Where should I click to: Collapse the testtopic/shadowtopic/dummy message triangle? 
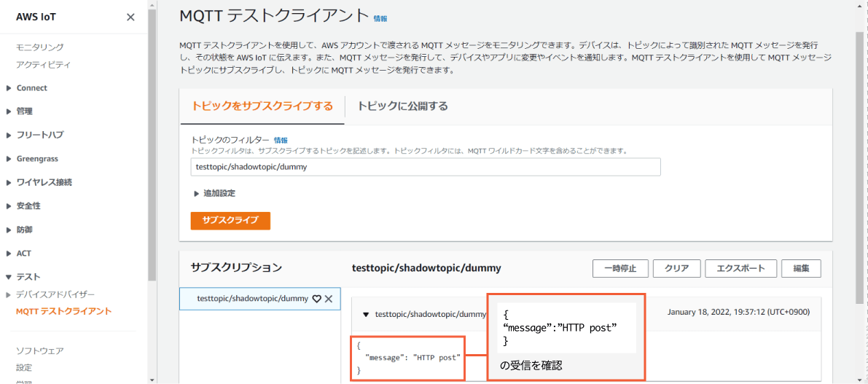pos(366,314)
